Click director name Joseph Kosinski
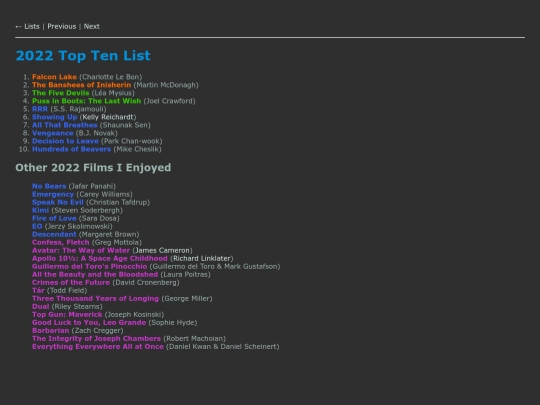This screenshot has height=405, width=540. click(134, 314)
